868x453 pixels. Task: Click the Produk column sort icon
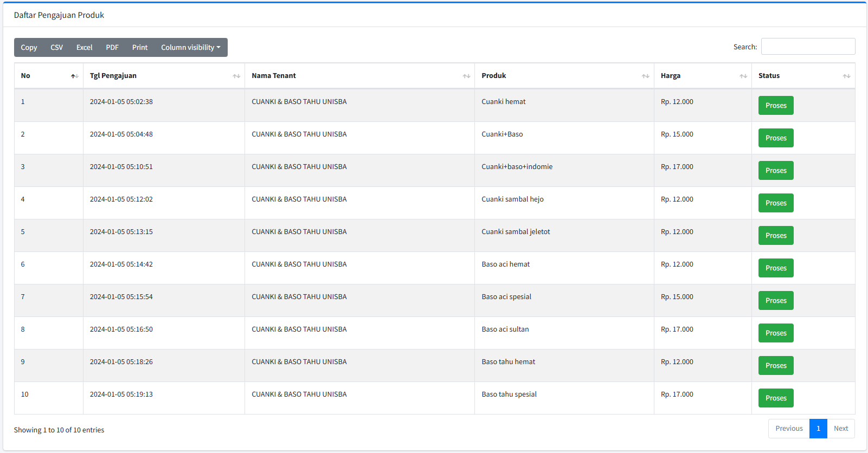pos(645,76)
